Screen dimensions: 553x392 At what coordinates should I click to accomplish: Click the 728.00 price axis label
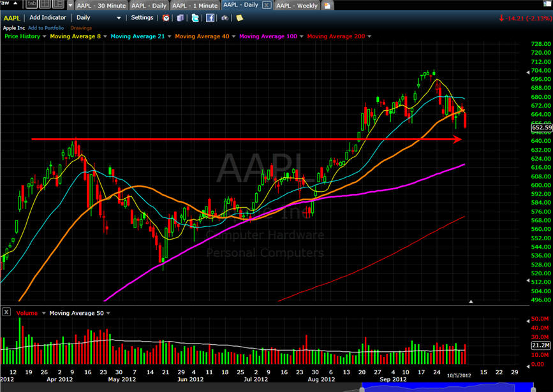coord(541,44)
